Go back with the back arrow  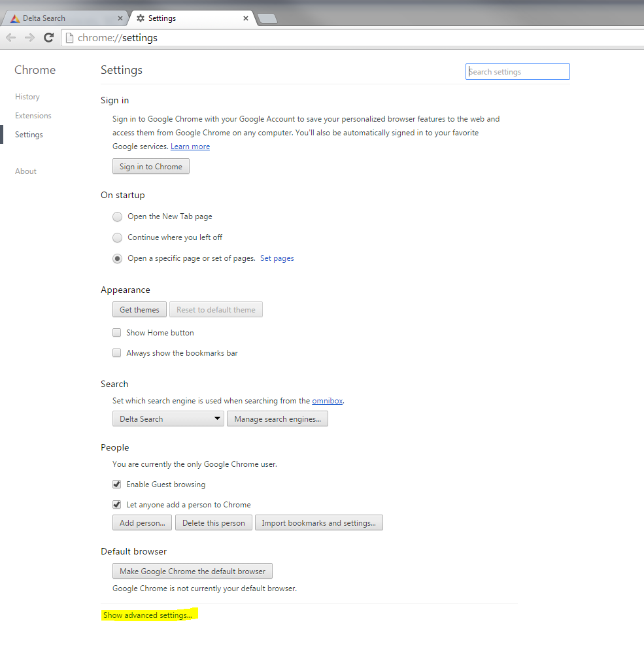(x=11, y=38)
